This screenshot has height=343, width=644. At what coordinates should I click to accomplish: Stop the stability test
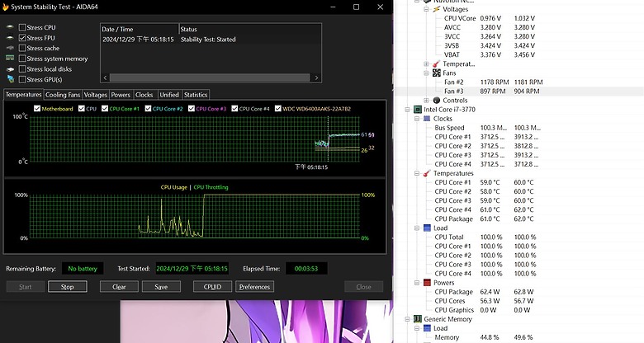point(68,287)
